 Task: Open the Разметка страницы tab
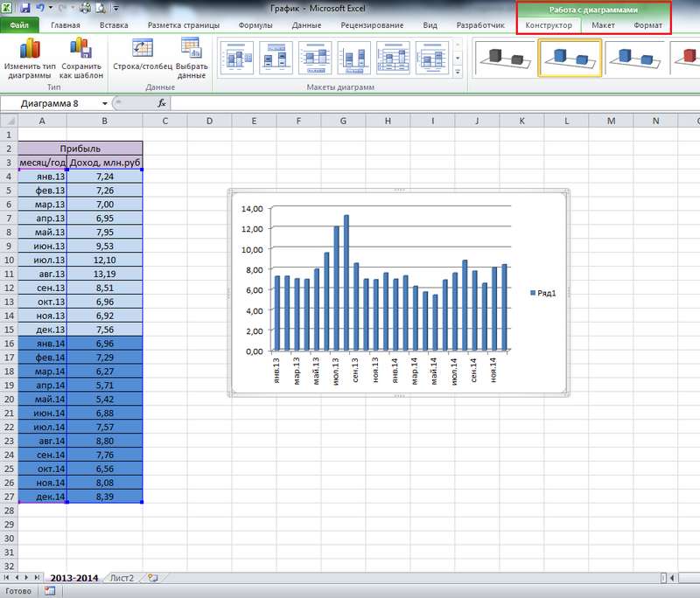pos(184,25)
